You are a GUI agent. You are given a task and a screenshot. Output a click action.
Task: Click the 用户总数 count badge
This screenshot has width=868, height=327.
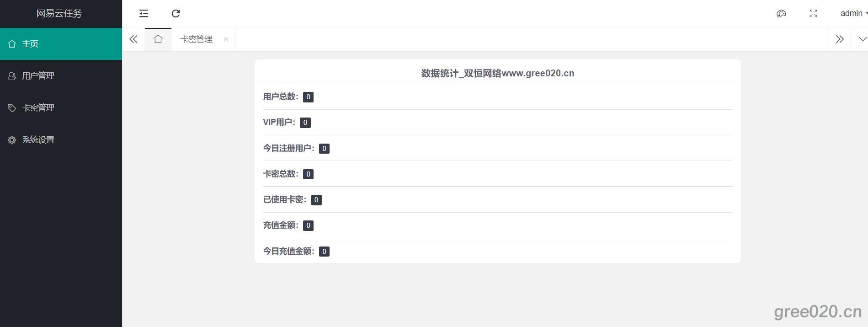(x=308, y=97)
